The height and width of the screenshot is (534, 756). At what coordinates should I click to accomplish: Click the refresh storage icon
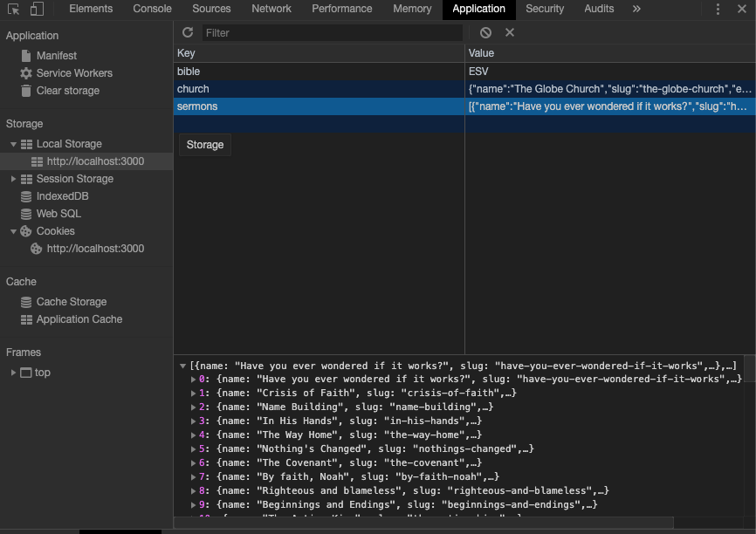pos(188,32)
